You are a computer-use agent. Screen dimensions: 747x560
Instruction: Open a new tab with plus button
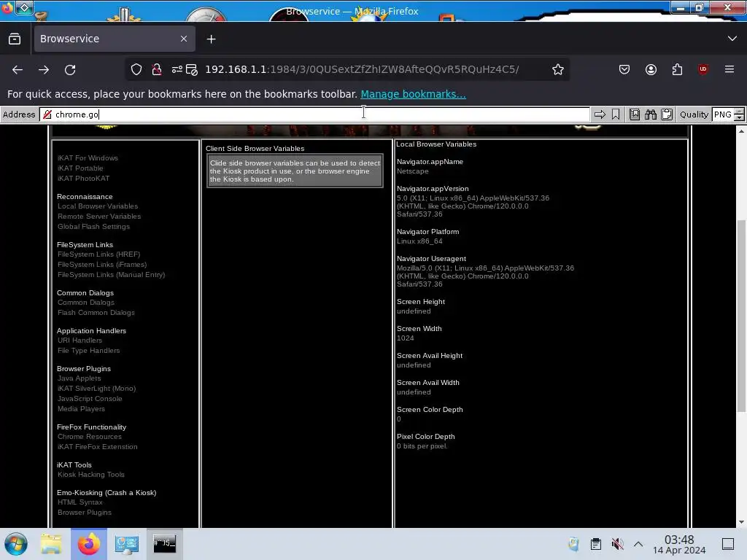point(211,39)
